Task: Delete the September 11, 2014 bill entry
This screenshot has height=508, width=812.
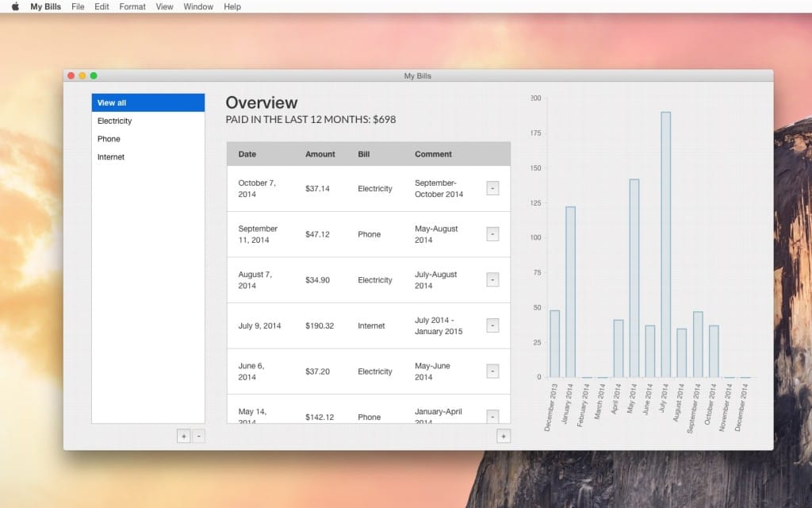Action: [x=492, y=234]
